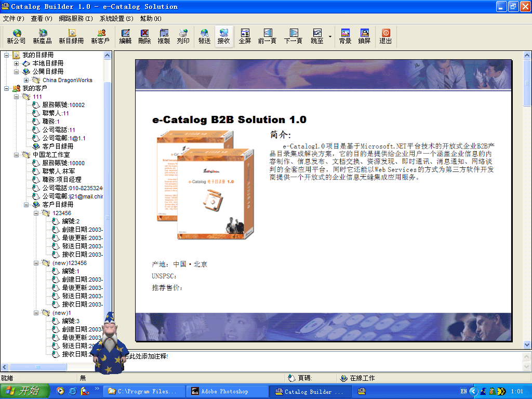Viewport: 532px width, 399px height.
Task: Select 編號:1 under (new)123456
Action: coord(71,271)
